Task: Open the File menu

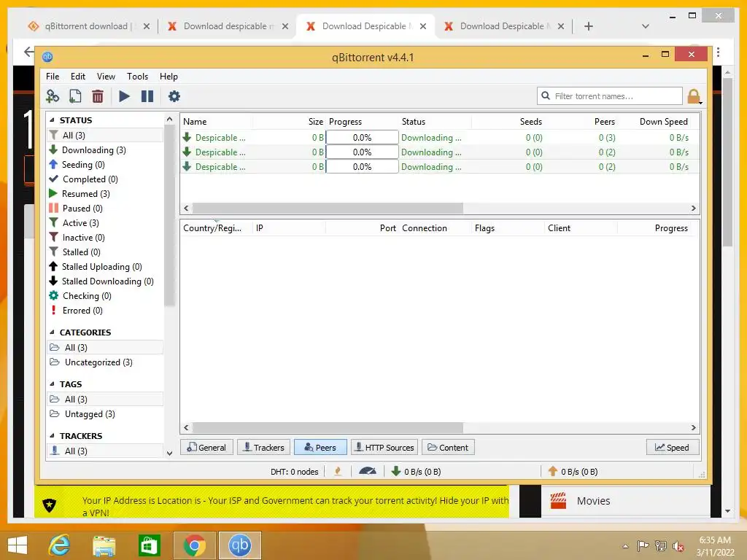Action: click(53, 76)
